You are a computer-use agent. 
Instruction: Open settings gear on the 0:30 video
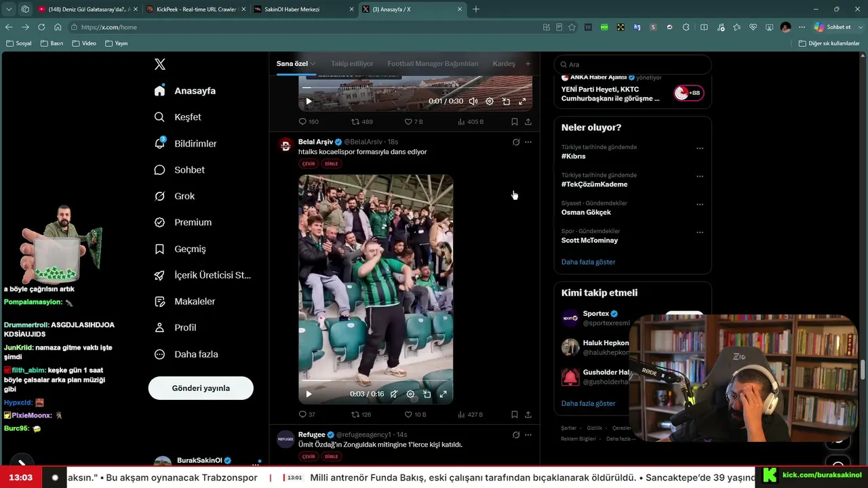point(490,102)
